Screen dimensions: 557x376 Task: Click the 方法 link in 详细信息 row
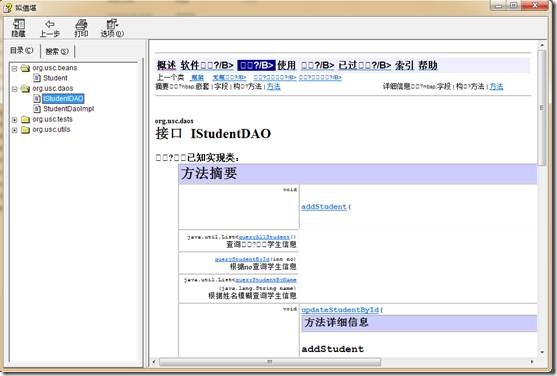click(x=496, y=86)
